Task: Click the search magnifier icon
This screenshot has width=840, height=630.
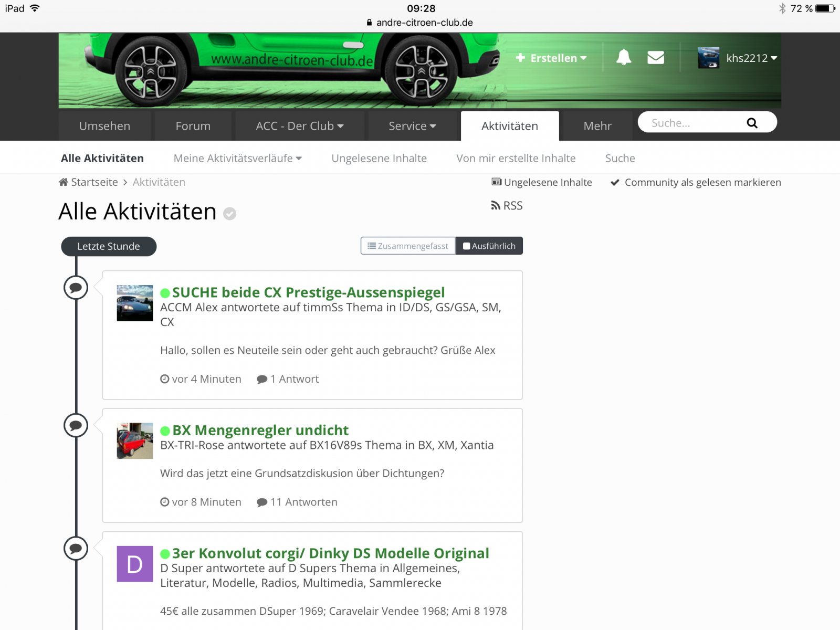Action: (x=752, y=123)
